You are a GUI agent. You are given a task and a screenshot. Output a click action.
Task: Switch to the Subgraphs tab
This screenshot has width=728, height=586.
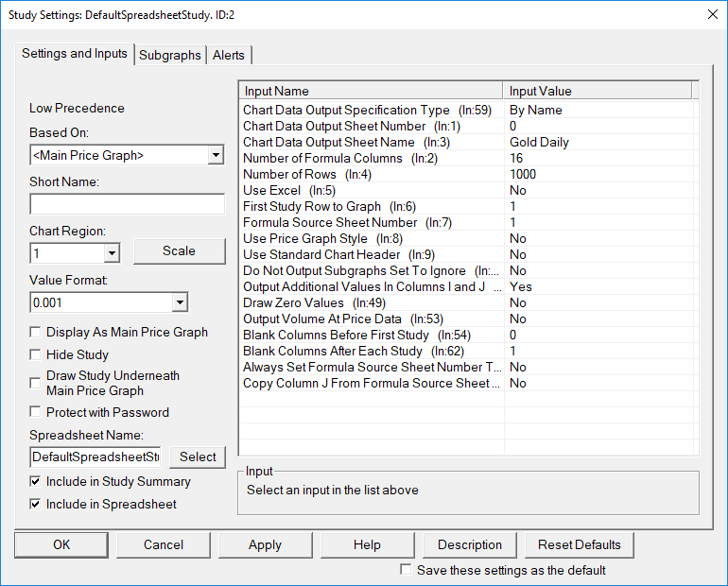[x=170, y=55]
